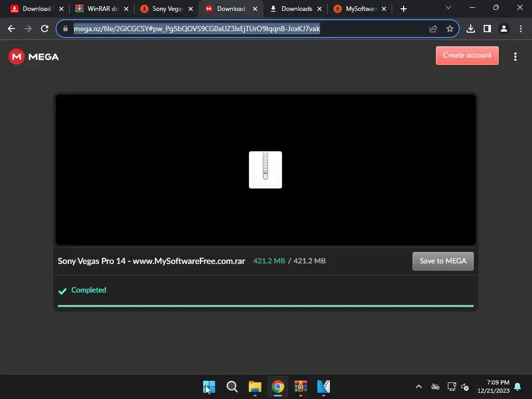Open clock and calendar 7:09 PM

click(494, 387)
